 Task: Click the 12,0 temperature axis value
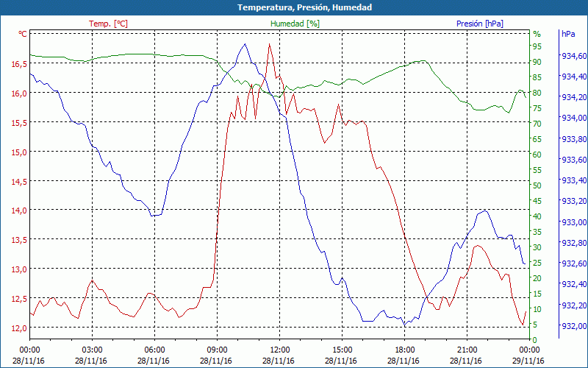tap(19, 328)
